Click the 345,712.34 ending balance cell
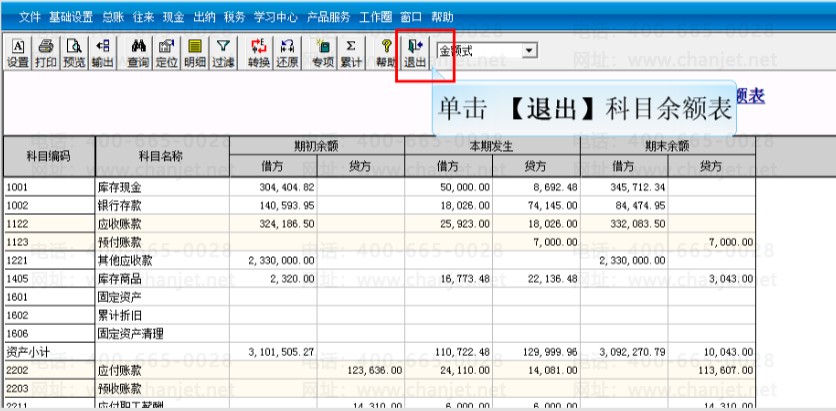Image resolution: width=836 pixels, height=411 pixels. pyautogui.click(x=624, y=187)
